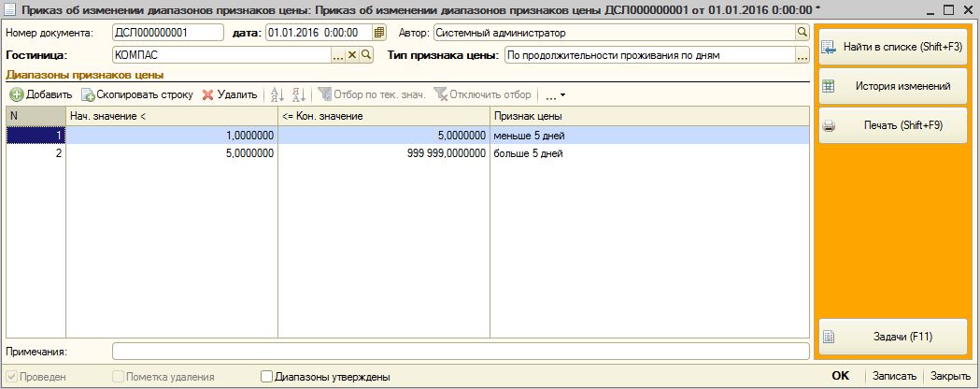Close form with Закрыть button
The image size is (980, 389).
pyautogui.click(x=950, y=377)
